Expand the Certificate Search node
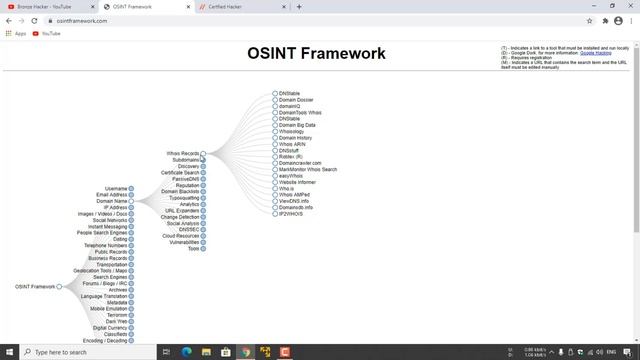 (x=203, y=173)
